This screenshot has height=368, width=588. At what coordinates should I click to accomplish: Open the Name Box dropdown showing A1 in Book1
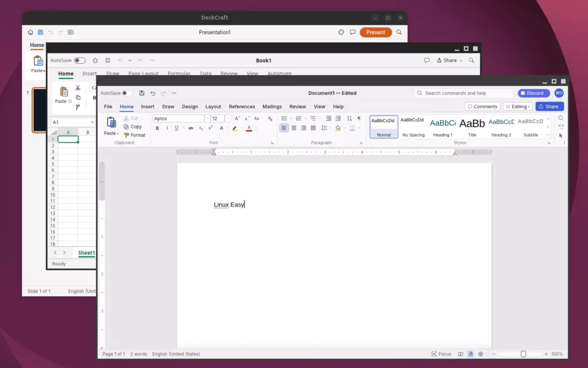point(92,122)
